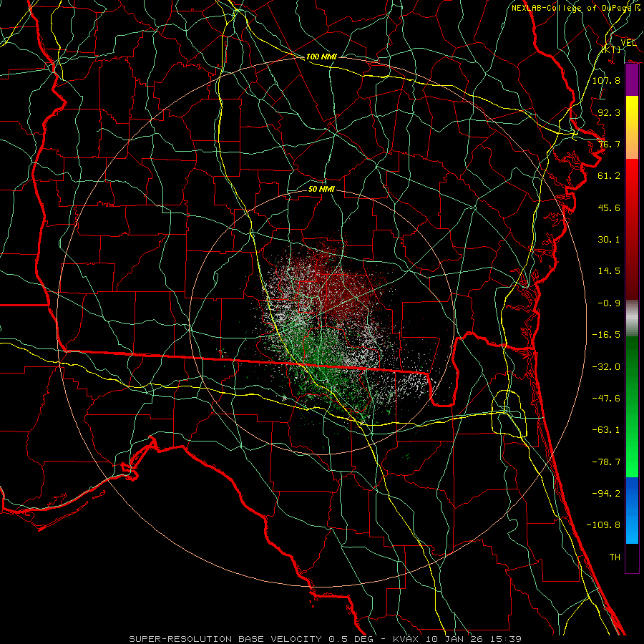Viewport: 644px width, 644px height.
Task: Click the 50 NMI range ring label
Action: coord(321,189)
